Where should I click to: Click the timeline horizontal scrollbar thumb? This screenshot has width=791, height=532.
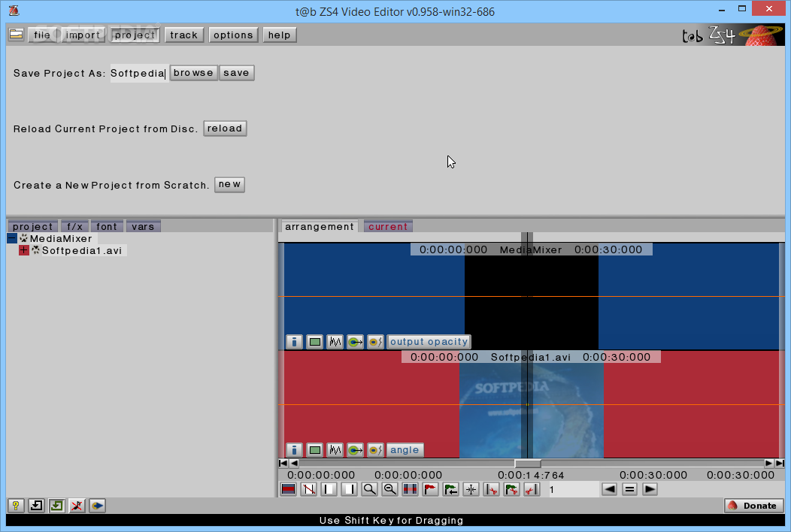[x=528, y=463]
